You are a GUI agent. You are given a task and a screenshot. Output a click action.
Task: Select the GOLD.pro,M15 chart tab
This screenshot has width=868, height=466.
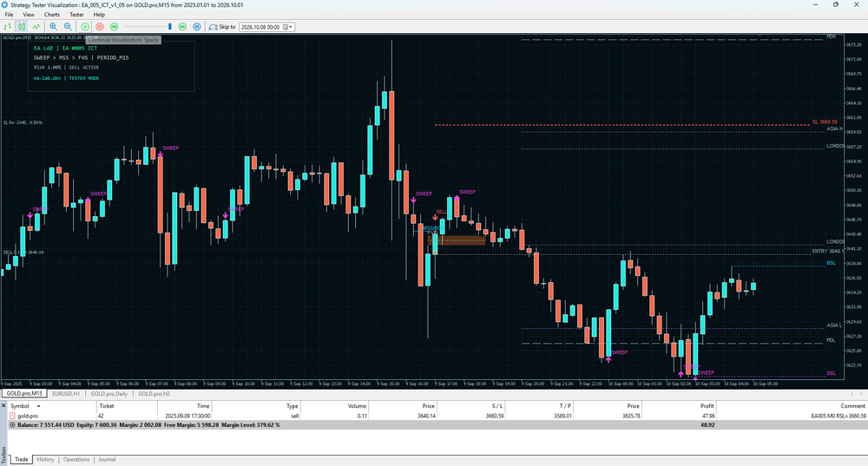coord(23,393)
